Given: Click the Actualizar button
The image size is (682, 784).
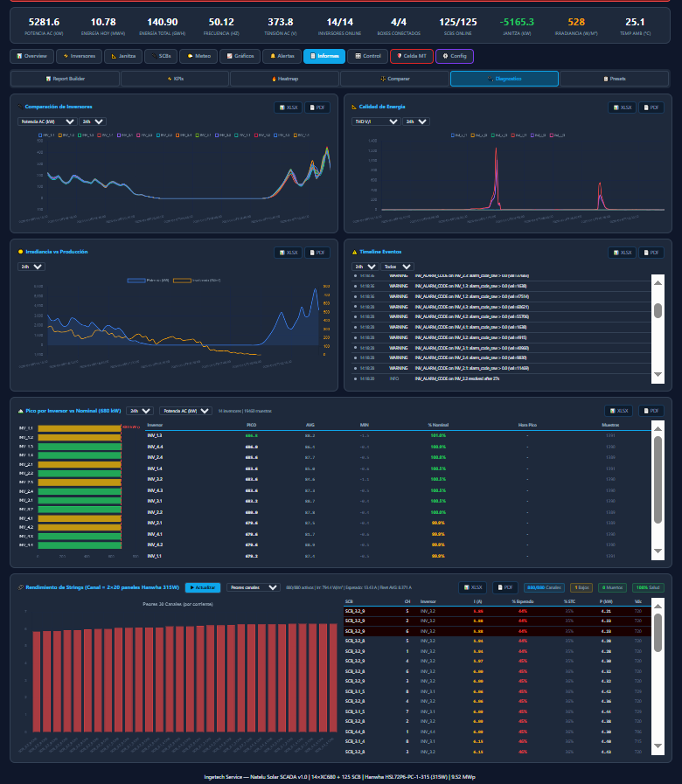Looking at the screenshot, I should 203,587.
